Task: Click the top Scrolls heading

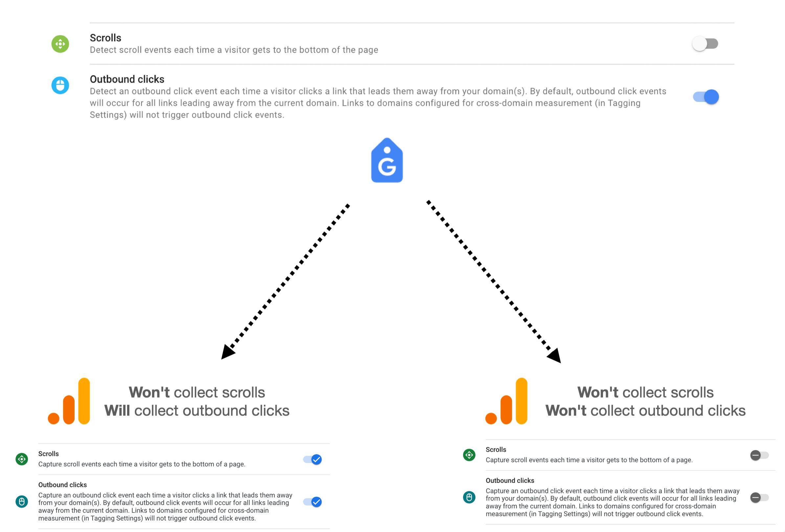Action: [x=105, y=38]
